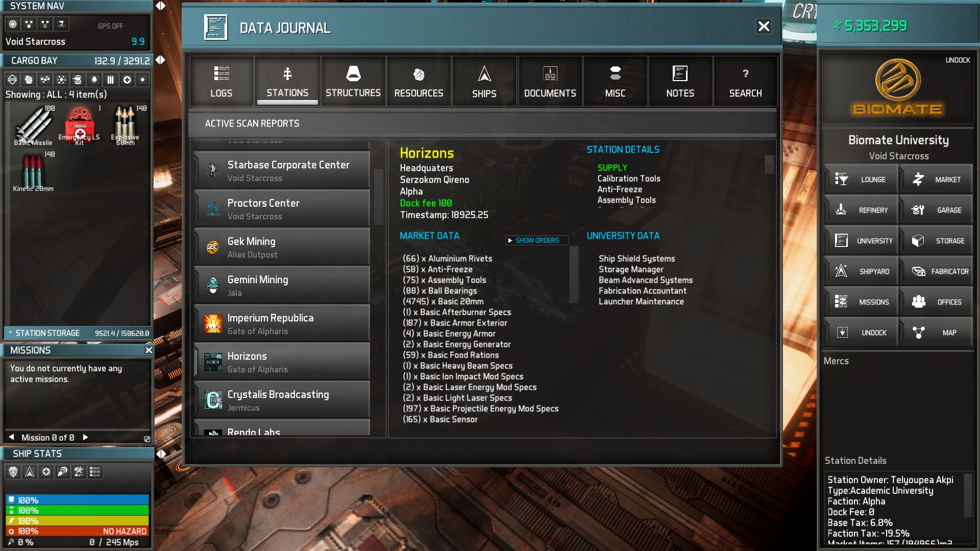Select the Stations tab

[287, 81]
